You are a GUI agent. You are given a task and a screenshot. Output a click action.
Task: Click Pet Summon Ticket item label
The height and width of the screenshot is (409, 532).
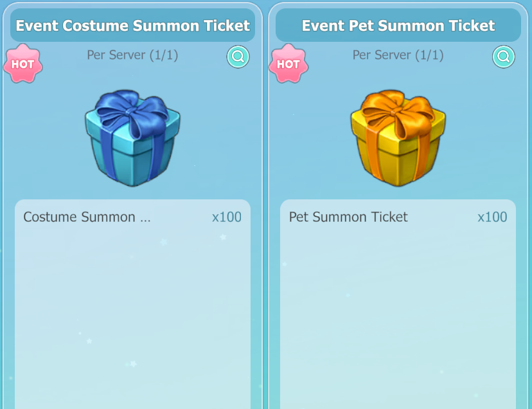pyautogui.click(x=348, y=217)
